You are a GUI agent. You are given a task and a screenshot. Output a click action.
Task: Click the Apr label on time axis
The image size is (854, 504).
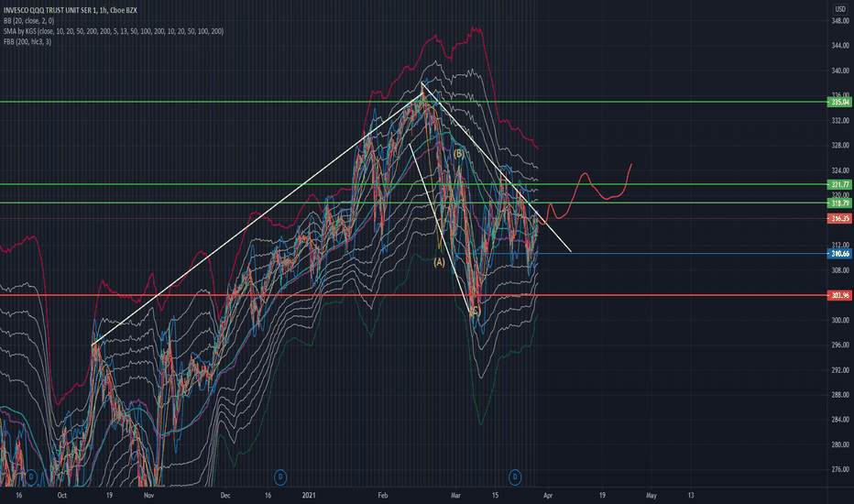548,495
